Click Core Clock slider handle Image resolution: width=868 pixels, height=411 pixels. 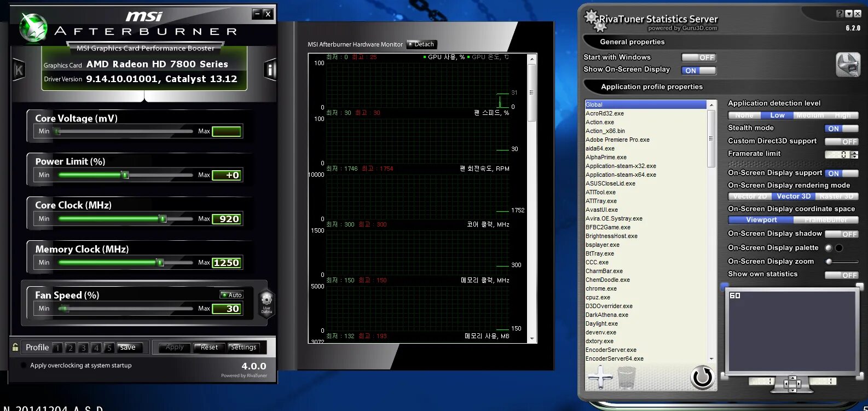163,219
